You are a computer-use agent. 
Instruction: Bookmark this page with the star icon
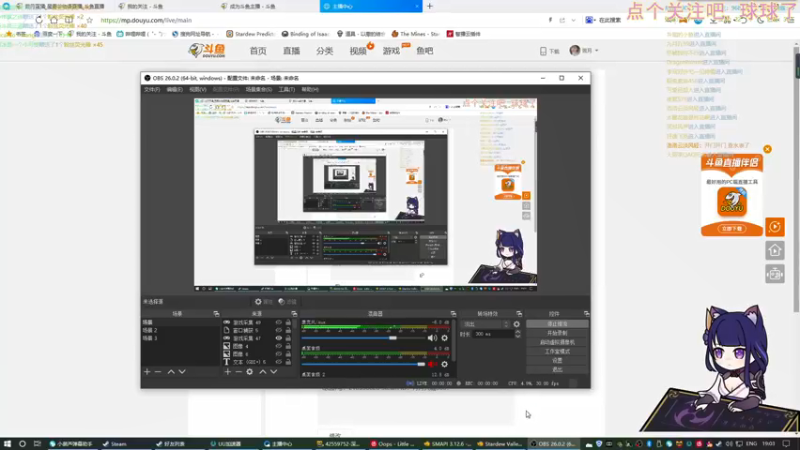coord(90,20)
